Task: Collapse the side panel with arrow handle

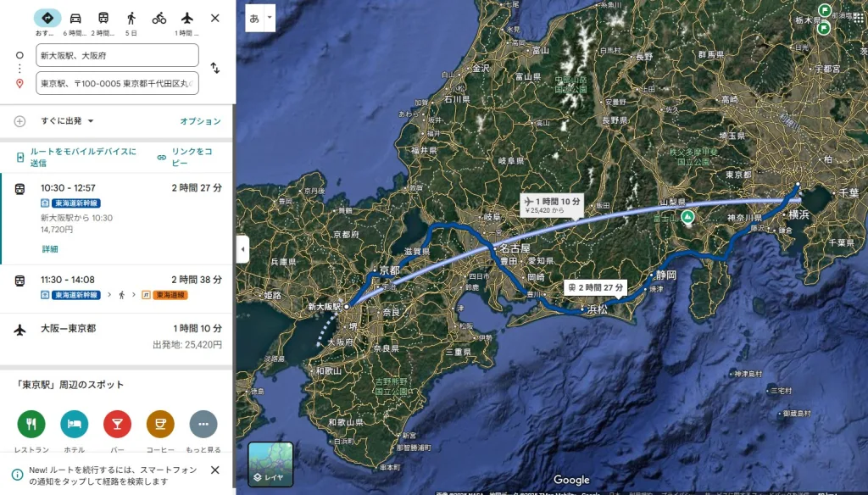Action: 242,249
